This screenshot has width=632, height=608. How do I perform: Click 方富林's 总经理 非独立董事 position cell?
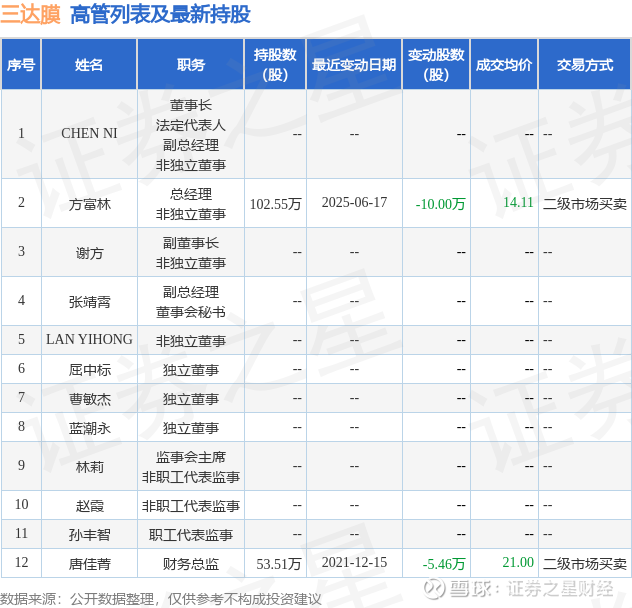(191, 204)
